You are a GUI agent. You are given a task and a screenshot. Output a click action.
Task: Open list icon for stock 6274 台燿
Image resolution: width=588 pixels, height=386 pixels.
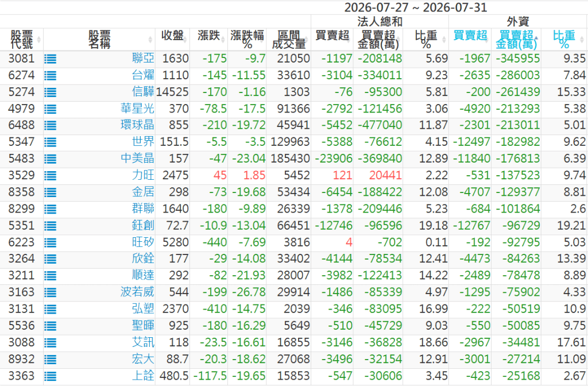[x=51, y=76]
